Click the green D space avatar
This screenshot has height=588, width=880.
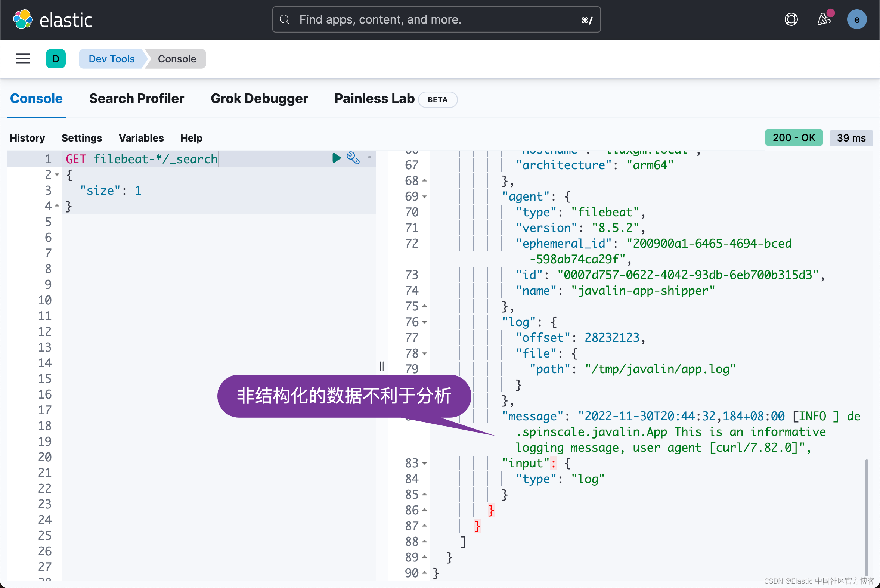click(56, 59)
